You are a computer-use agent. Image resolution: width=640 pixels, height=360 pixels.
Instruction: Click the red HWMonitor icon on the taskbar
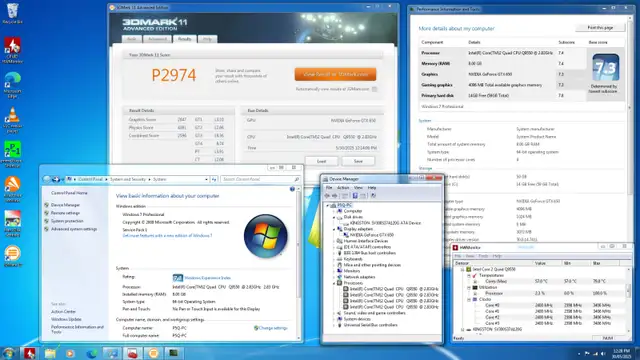tap(29, 353)
